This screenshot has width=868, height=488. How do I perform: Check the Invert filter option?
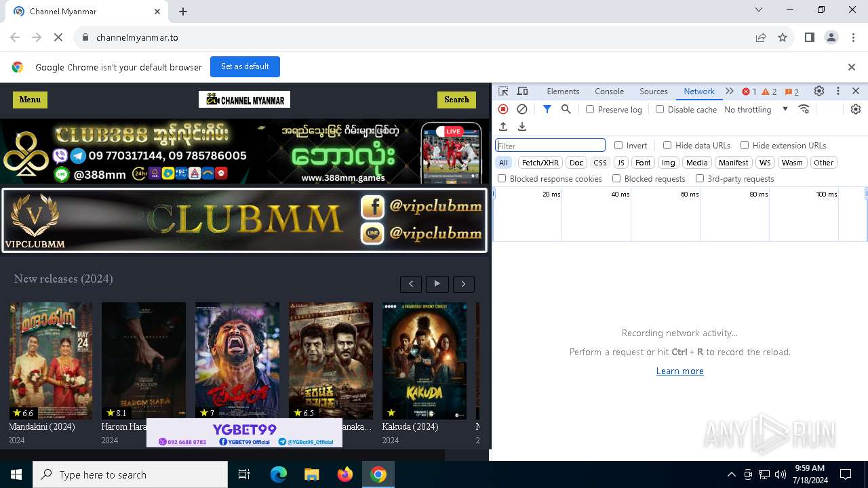(x=618, y=145)
